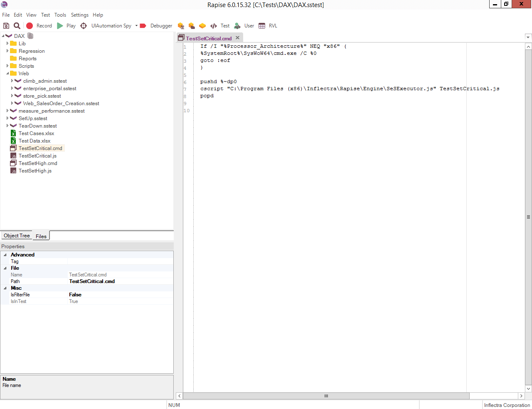Expand store_pick.sstest node

coord(12,96)
